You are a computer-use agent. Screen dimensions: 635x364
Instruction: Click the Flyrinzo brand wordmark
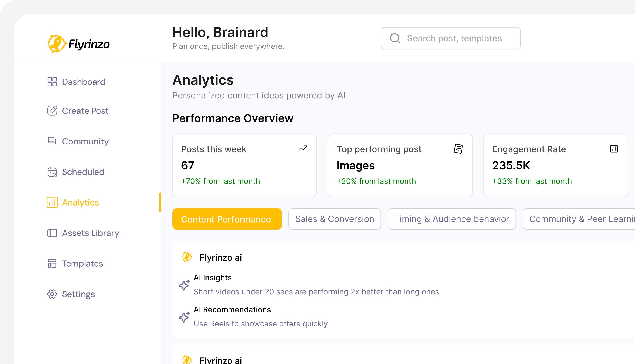pyautogui.click(x=89, y=44)
